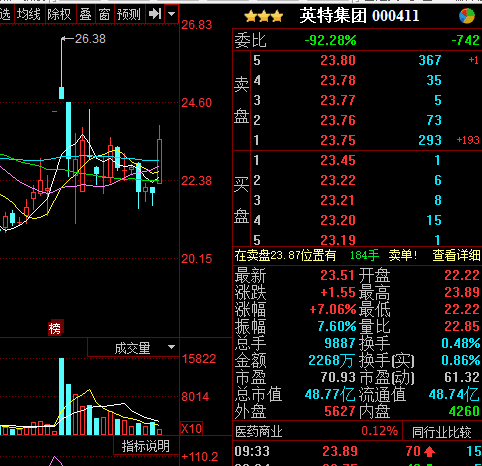This screenshot has height=466, width=482.
Task: Toggle the 均线 moving average button
Action: [29, 14]
